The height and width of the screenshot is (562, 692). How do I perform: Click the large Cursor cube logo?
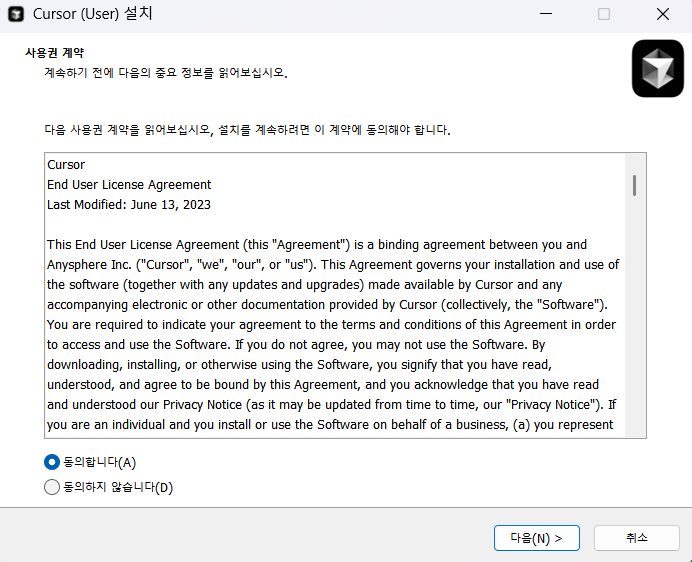click(x=658, y=68)
